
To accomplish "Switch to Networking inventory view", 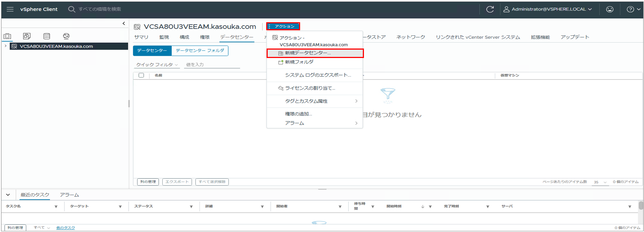I will [66, 36].
